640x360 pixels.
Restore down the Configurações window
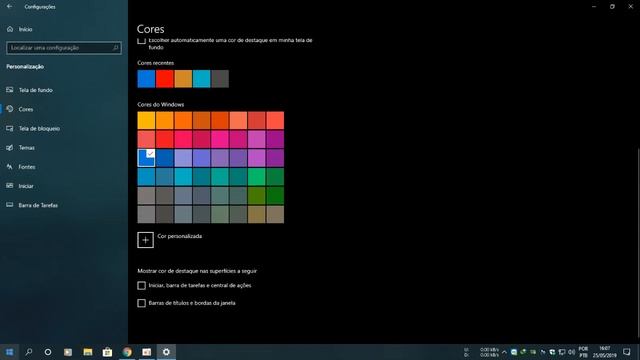[x=612, y=7]
